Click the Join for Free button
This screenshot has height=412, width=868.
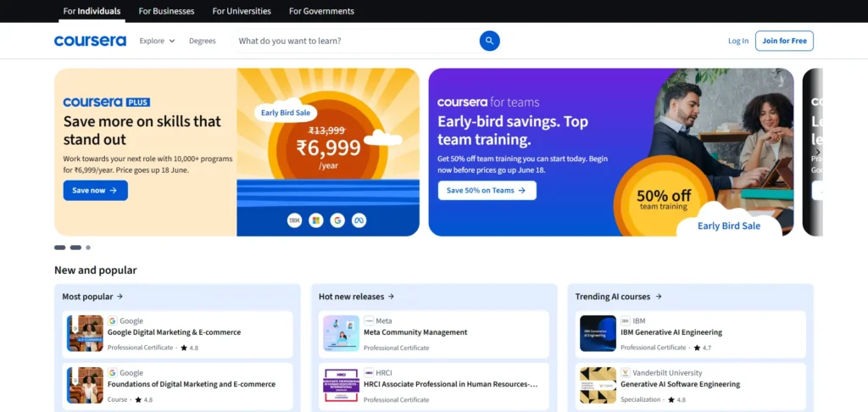784,41
